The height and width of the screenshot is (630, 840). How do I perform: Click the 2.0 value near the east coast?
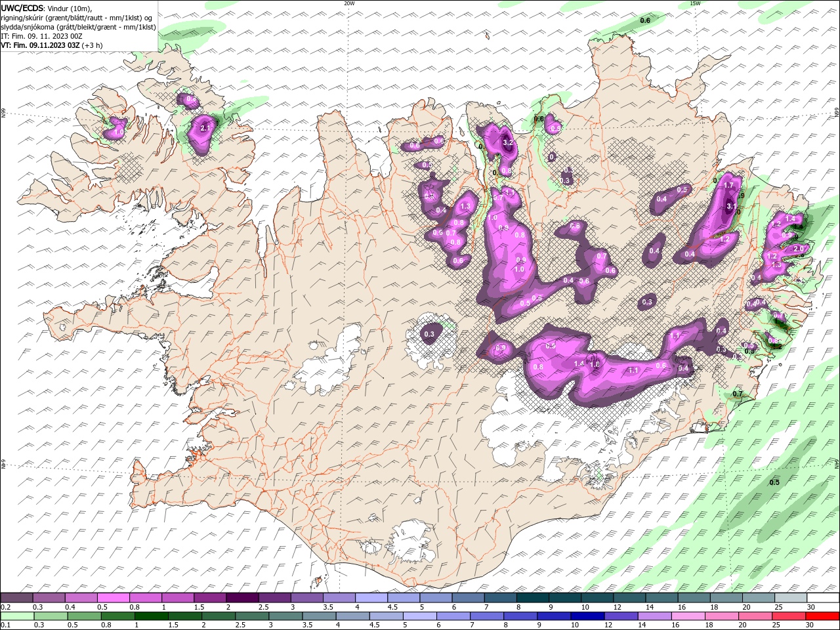799,249
